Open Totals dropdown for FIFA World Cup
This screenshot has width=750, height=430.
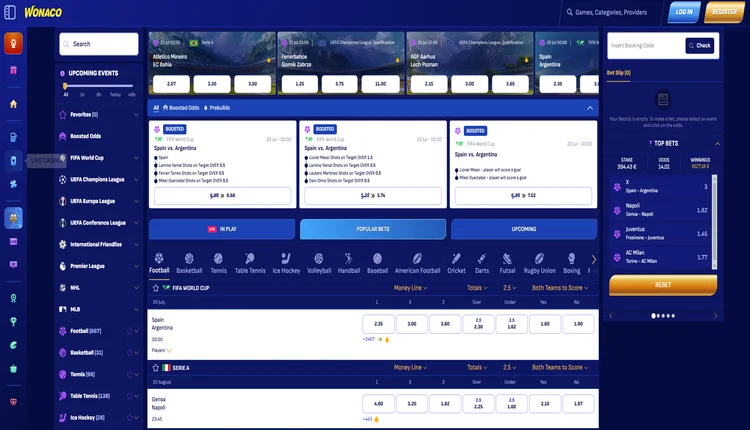[477, 288]
